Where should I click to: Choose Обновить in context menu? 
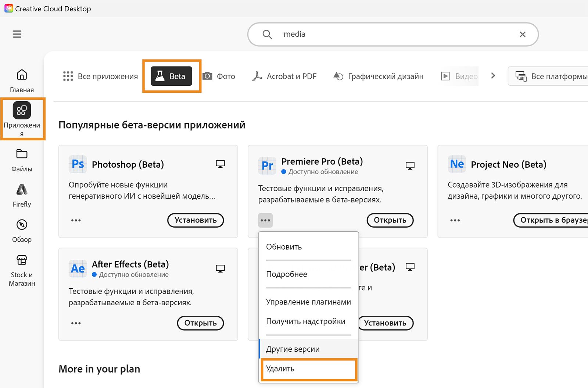pyautogui.click(x=308, y=247)
